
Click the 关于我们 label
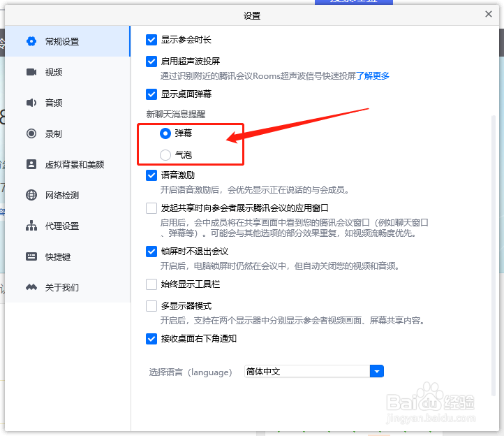(x=62, y=287)
